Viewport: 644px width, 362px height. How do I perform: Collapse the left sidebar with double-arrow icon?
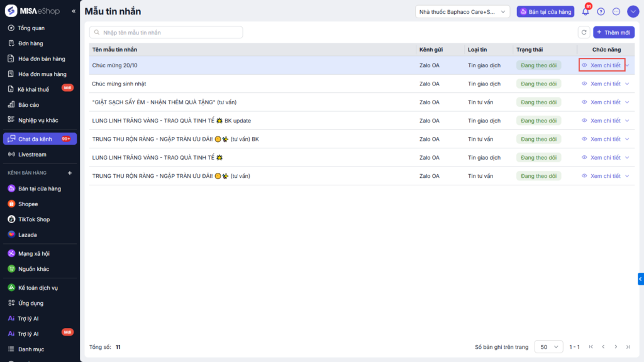click(74, 11)
